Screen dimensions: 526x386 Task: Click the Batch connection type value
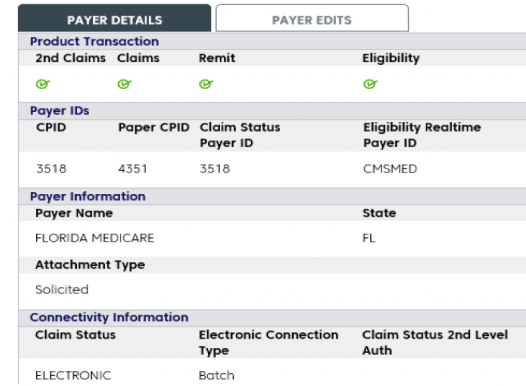tap(217, 375)
